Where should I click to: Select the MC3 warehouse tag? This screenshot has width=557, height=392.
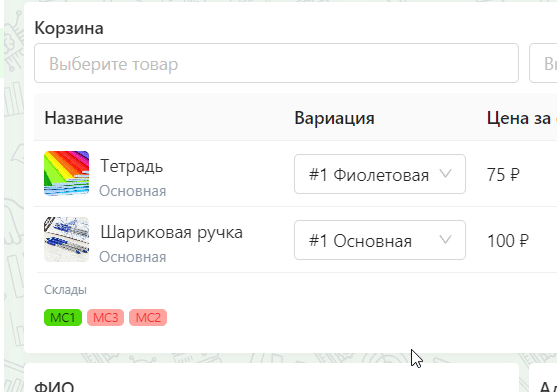[106, 317]
